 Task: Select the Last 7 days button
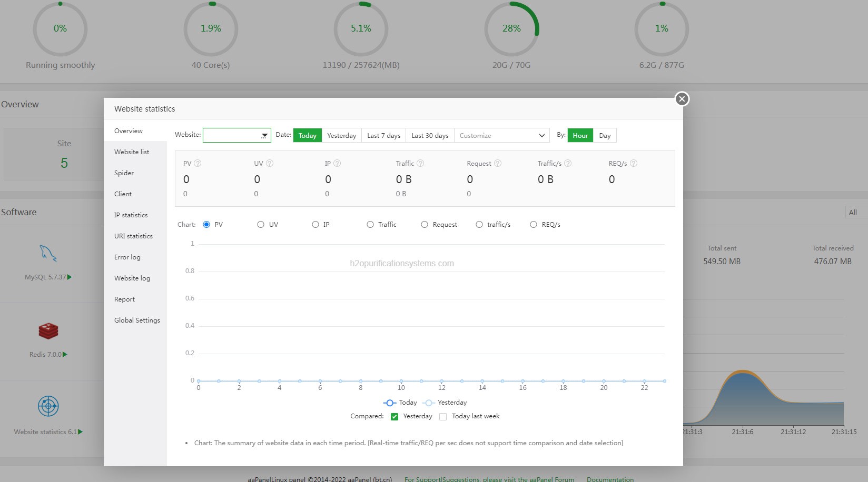[x=383, y=136]
